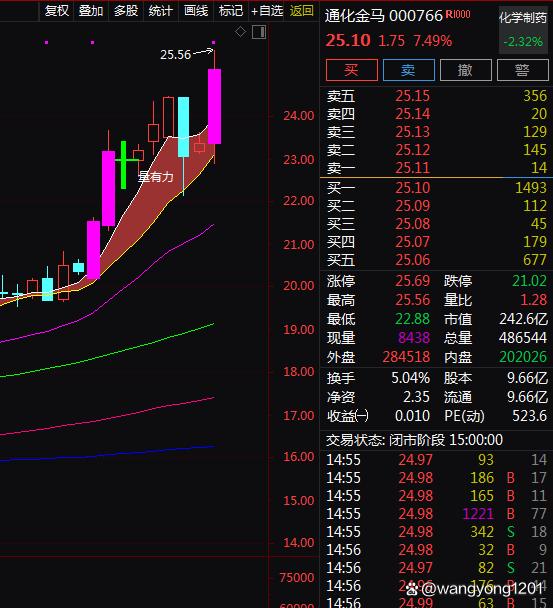
Task: Click the 跌停 limit-down value 21.02
Action: click(x=529, y=281)
